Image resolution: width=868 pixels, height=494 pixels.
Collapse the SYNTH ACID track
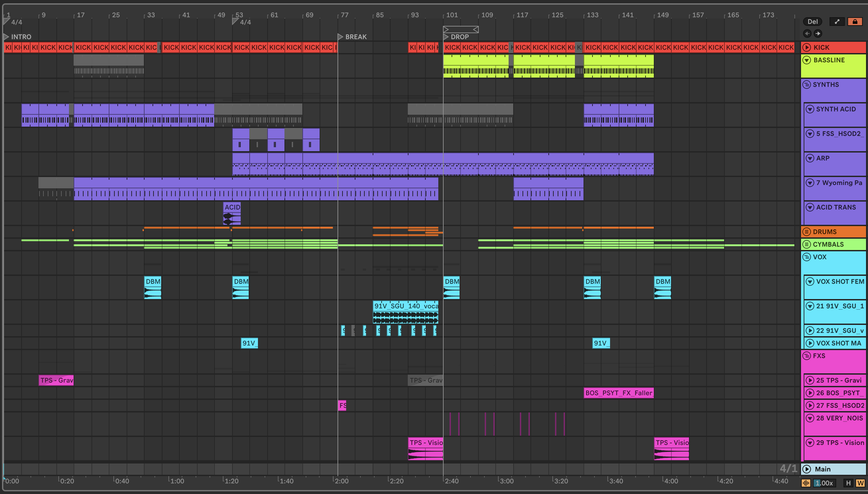click(x=810, y=109)
